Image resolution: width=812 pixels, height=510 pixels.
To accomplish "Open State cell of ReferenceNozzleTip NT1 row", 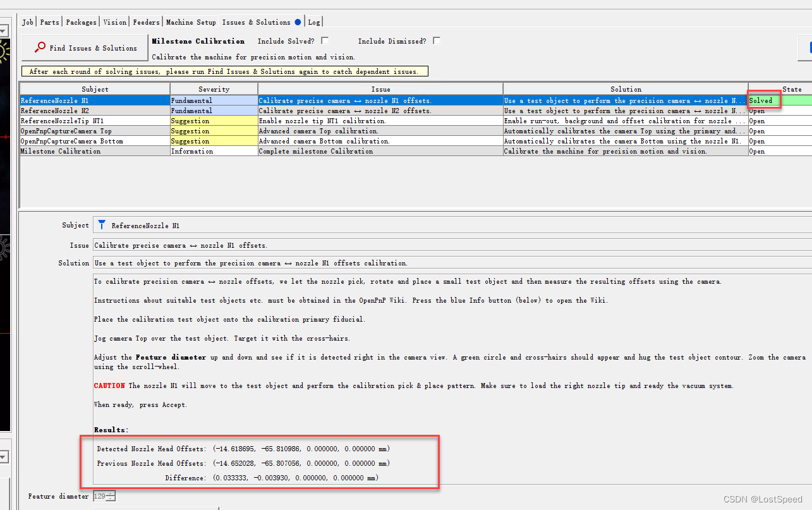I will pyautogui.click(x=780, y=121).
